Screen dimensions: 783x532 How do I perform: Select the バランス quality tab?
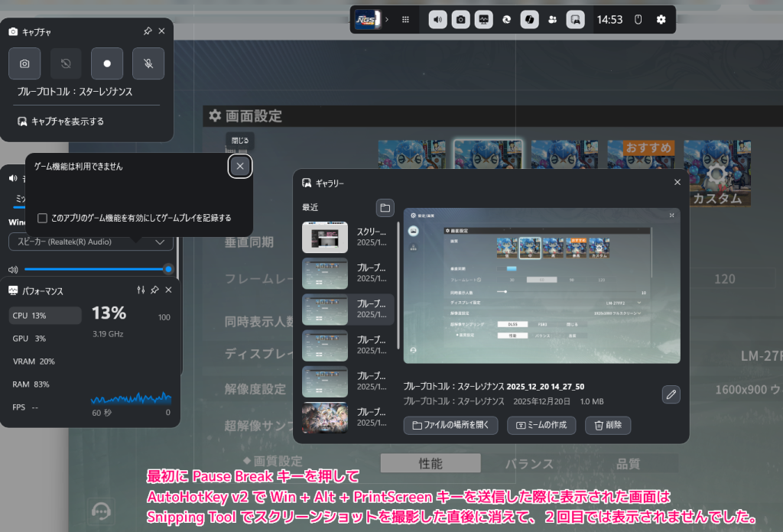click(531, 462)
